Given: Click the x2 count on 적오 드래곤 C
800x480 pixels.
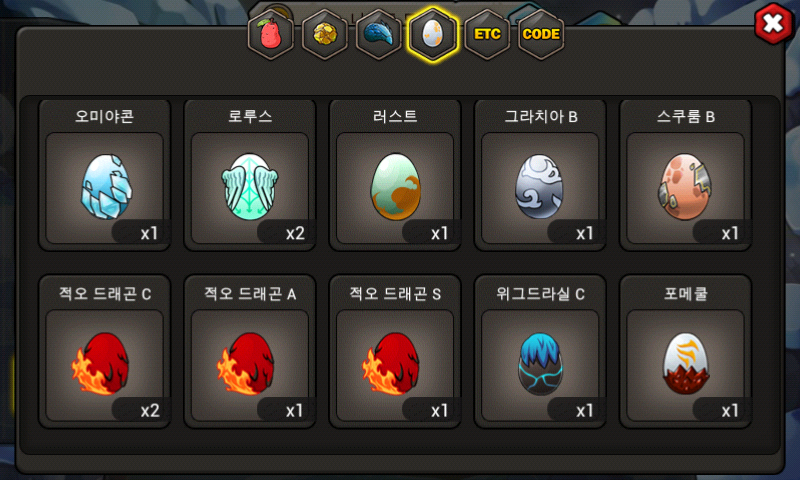Looking at the screenshot, I should click(150, 411).
